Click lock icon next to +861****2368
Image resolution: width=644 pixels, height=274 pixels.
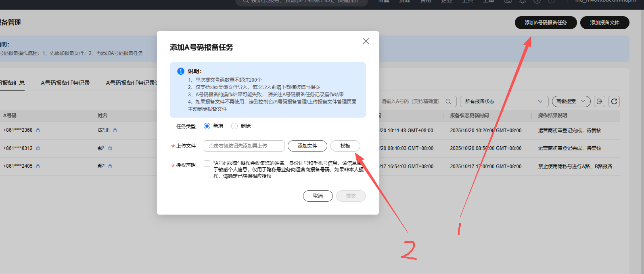pos(38,130)
